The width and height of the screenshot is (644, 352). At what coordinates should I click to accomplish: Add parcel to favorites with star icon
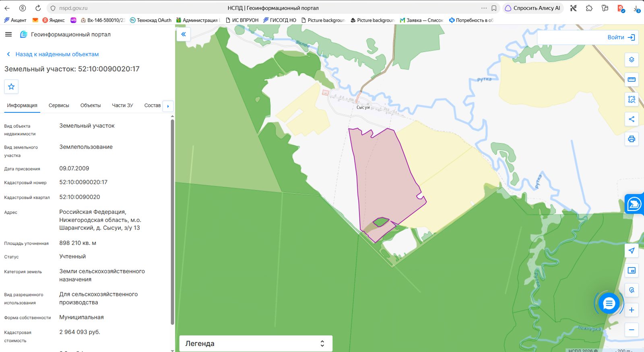11,87
